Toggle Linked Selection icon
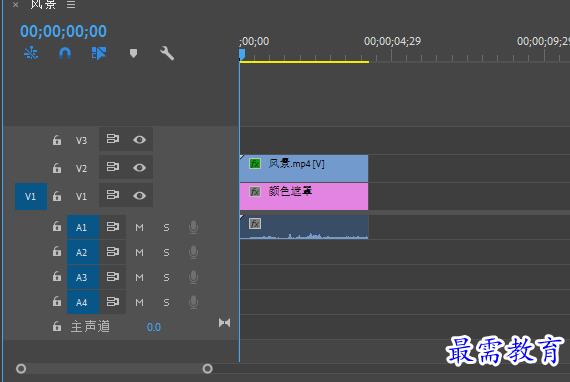The image size is (570, 382). pos(99,53)
